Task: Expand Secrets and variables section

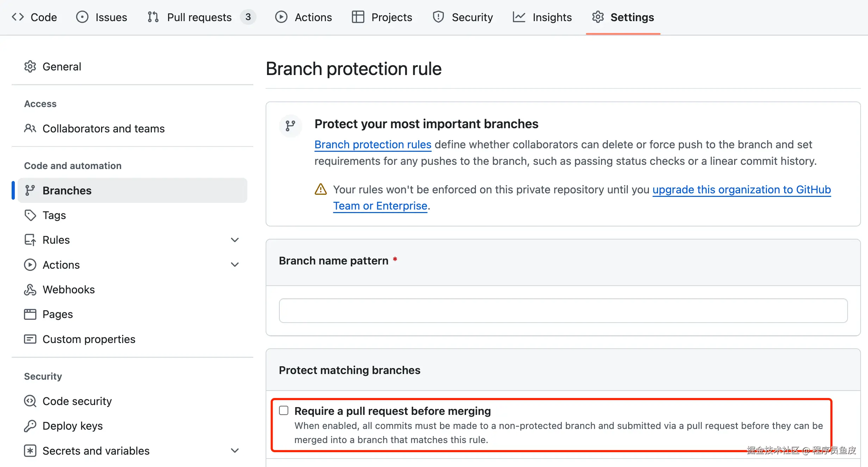Action: [x=235, y=450]
